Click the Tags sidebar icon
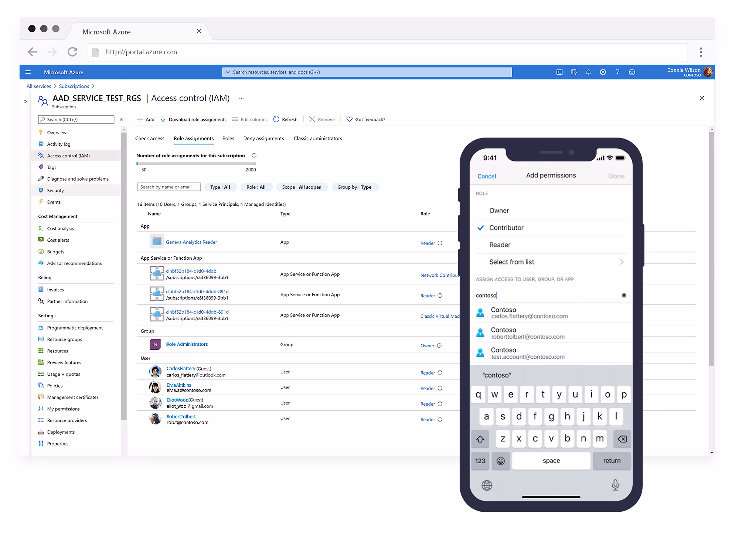 pos(41,167)
